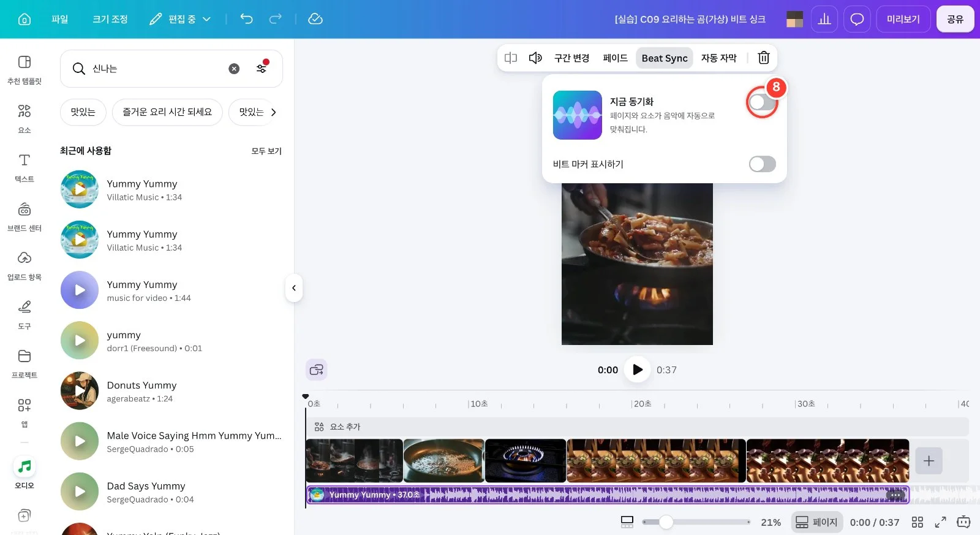Open the 크기 조정 menu
980x535 pixels.
click(110, 19)
